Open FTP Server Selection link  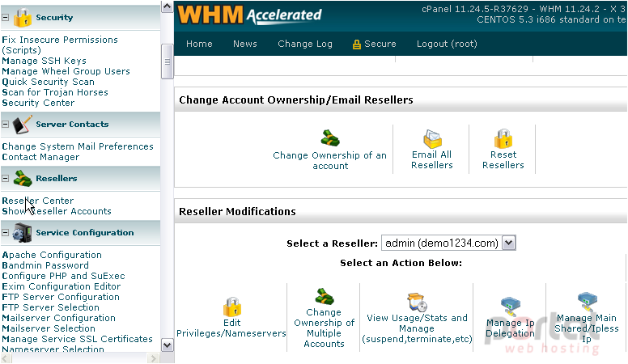(50, 307)
